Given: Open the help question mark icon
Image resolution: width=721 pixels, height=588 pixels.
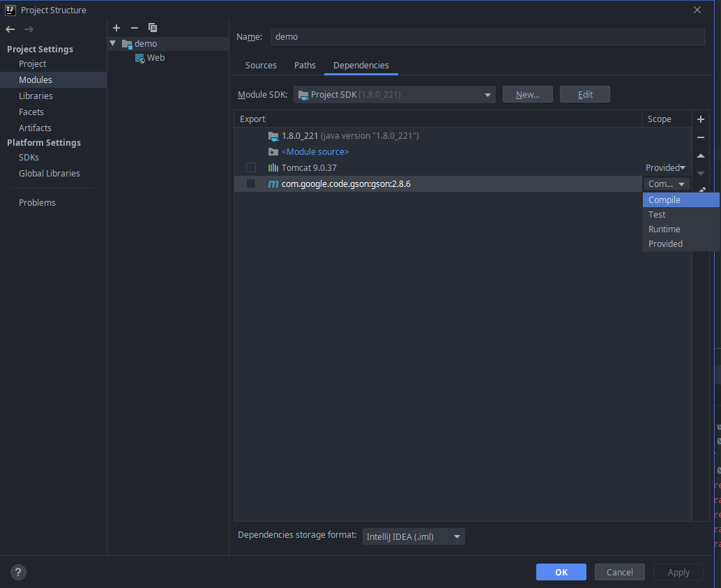Looking at the screenshot, I should (x=19, y=572).
